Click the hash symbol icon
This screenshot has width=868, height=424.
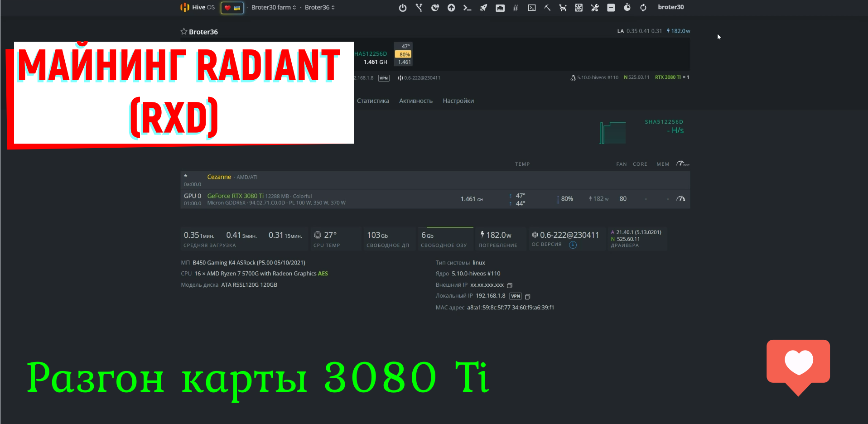(516, 8)
